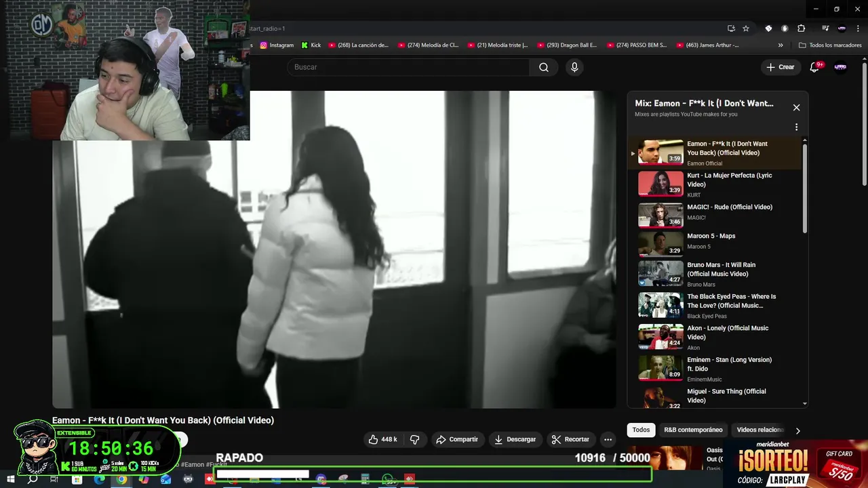Click the YouTube search magnifier button
This screenshot has height=488, width=868.
pyautogui.click(x=544, y=67)
